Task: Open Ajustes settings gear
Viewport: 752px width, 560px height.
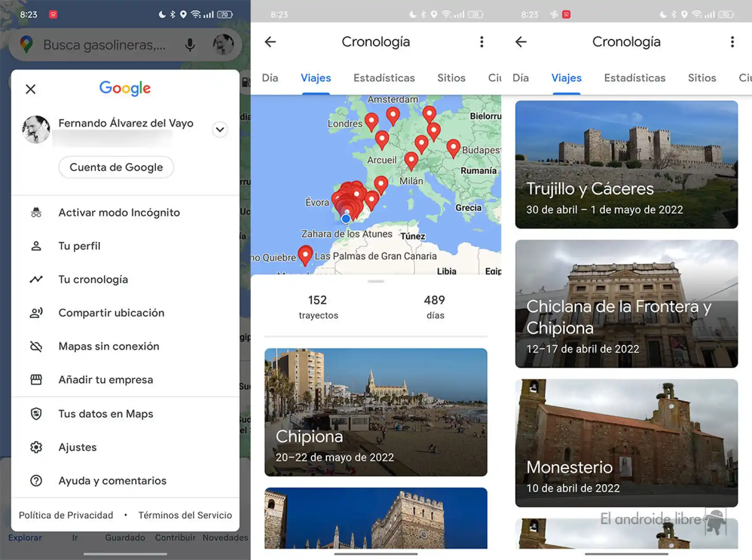Action: [x=77, y=447]
